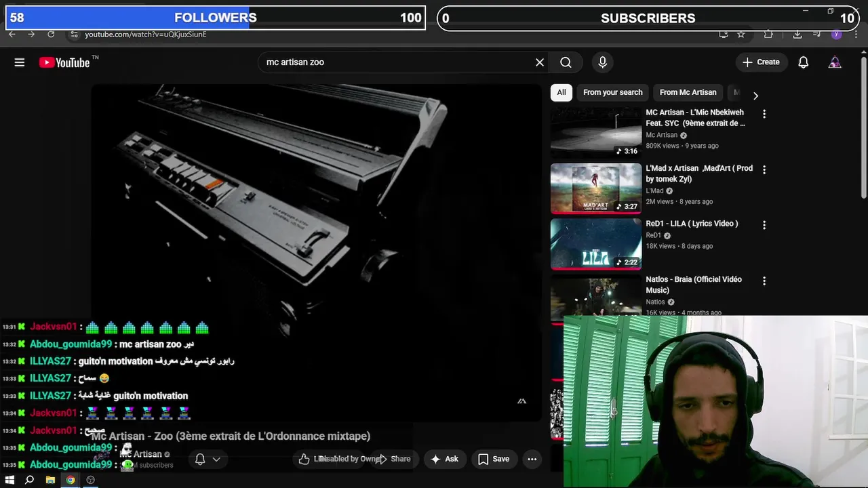Open the browser extensions puzzle icon
This screenshot has height=488, width=868.
768,35
